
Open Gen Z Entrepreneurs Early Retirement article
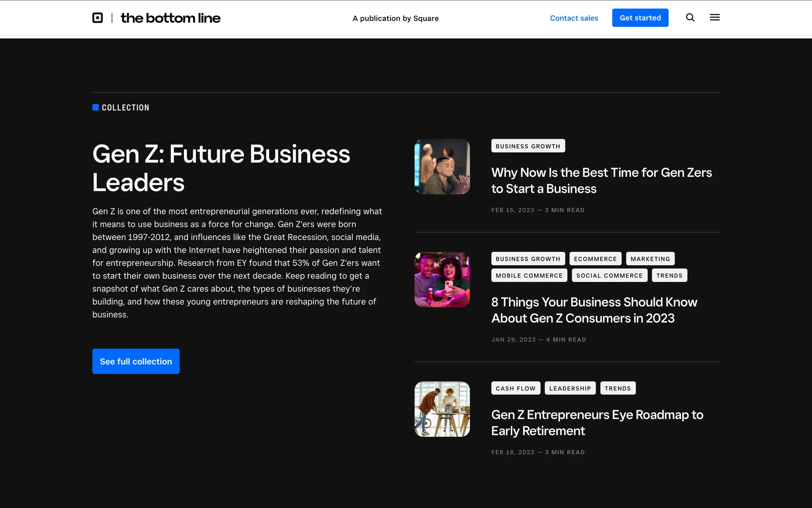point(597,422)
